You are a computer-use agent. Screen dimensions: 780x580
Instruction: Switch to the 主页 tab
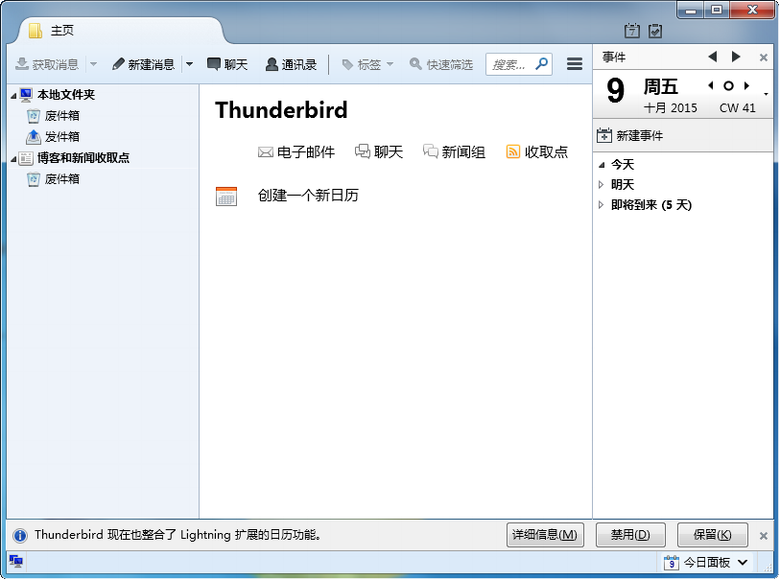coord(119,31)
